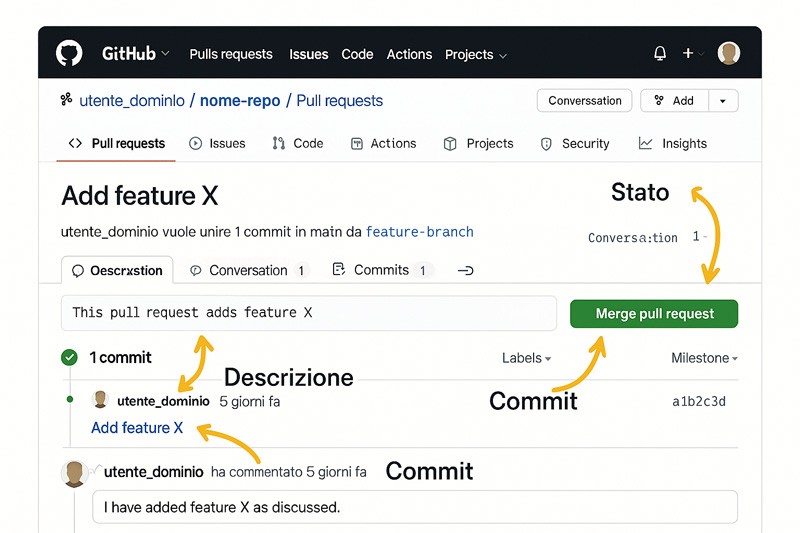Open the Milestone dropdown
This screenshot has height=533, width=800.
[704, 358]
